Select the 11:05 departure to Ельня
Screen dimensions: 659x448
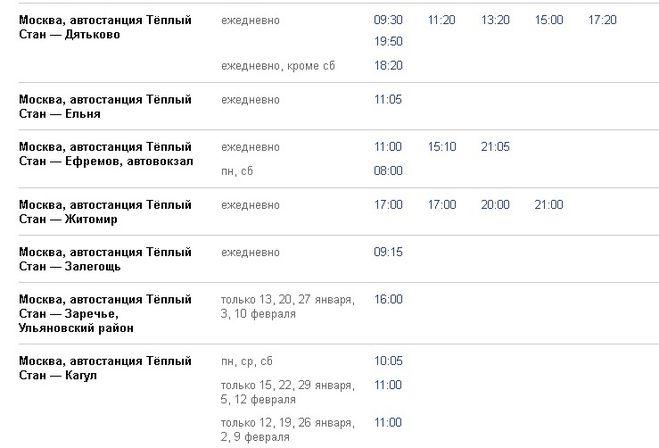tap(388, 100)
